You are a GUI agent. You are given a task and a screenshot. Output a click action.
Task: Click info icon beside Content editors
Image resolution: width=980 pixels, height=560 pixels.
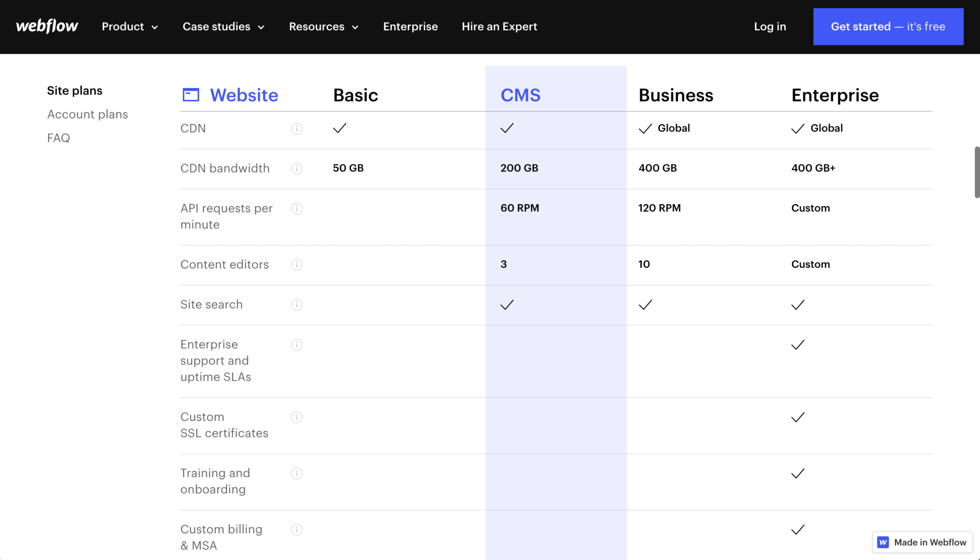point(297,265)
